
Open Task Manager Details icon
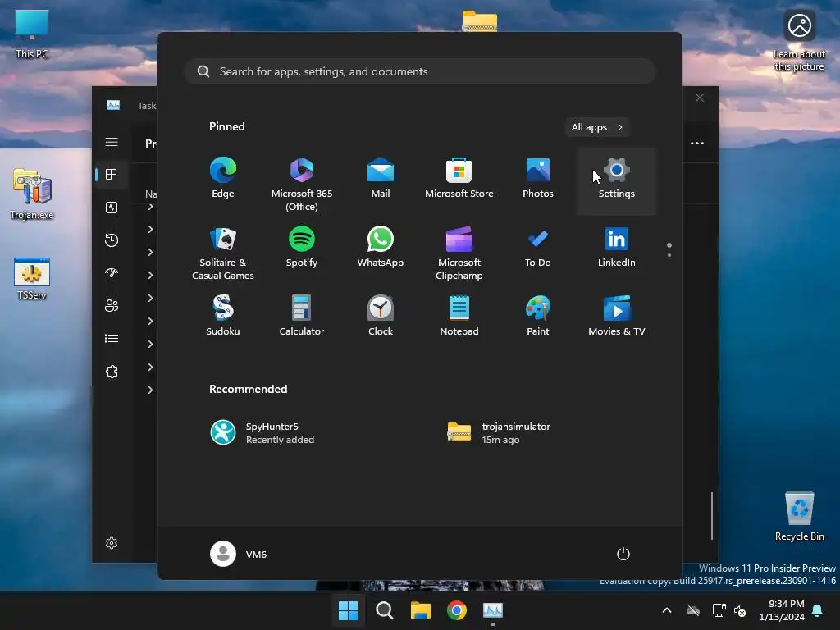coord(112,339)
